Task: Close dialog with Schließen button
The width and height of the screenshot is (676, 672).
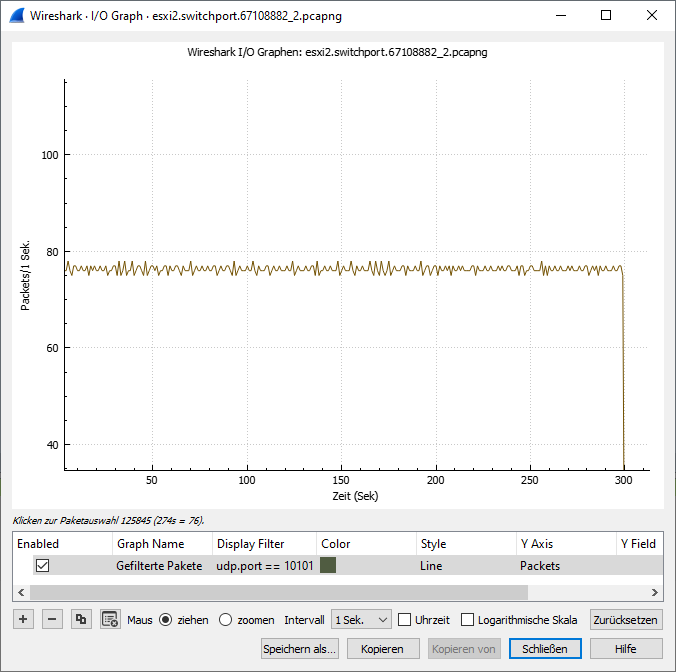Action: (545, 649)
